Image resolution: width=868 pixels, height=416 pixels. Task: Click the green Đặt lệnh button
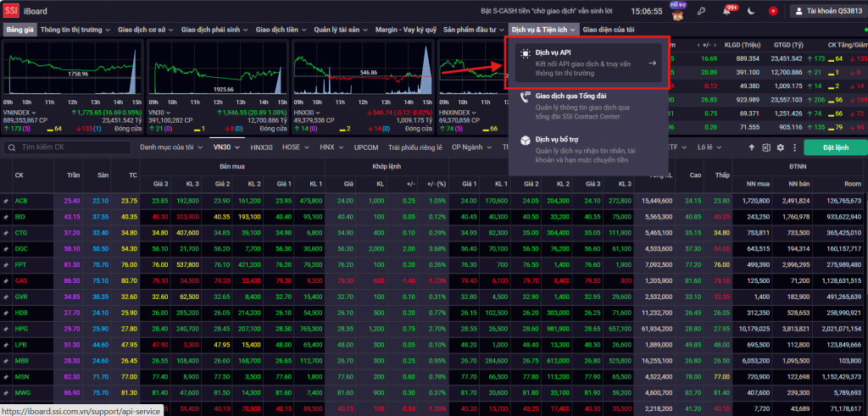(x=836, y=147)
